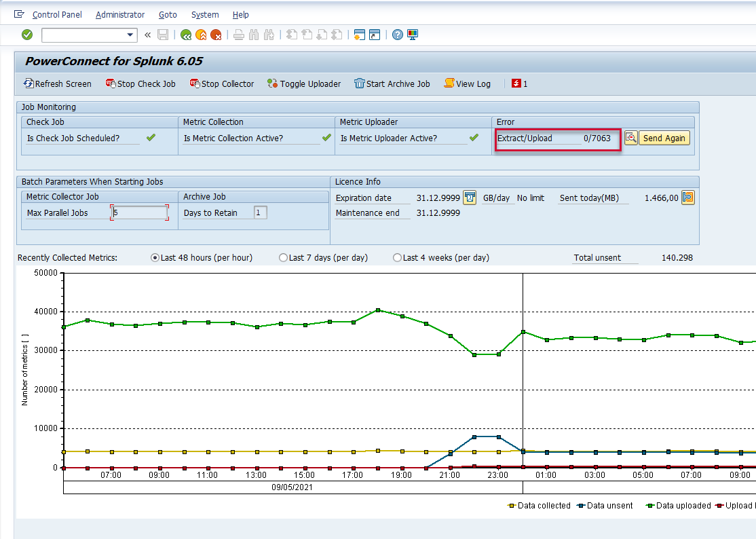Open the Administrator menu
The image size is (756, 539).
coord(120,14)
